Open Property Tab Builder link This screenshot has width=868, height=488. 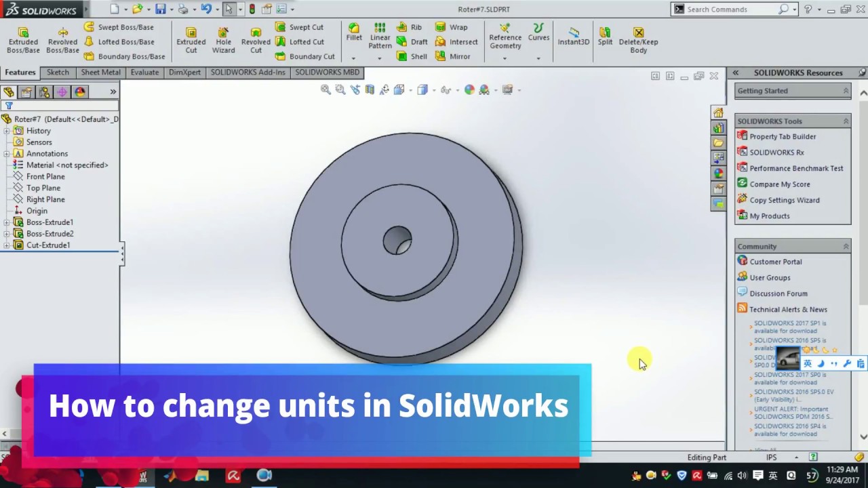click(x=783, y=136)
